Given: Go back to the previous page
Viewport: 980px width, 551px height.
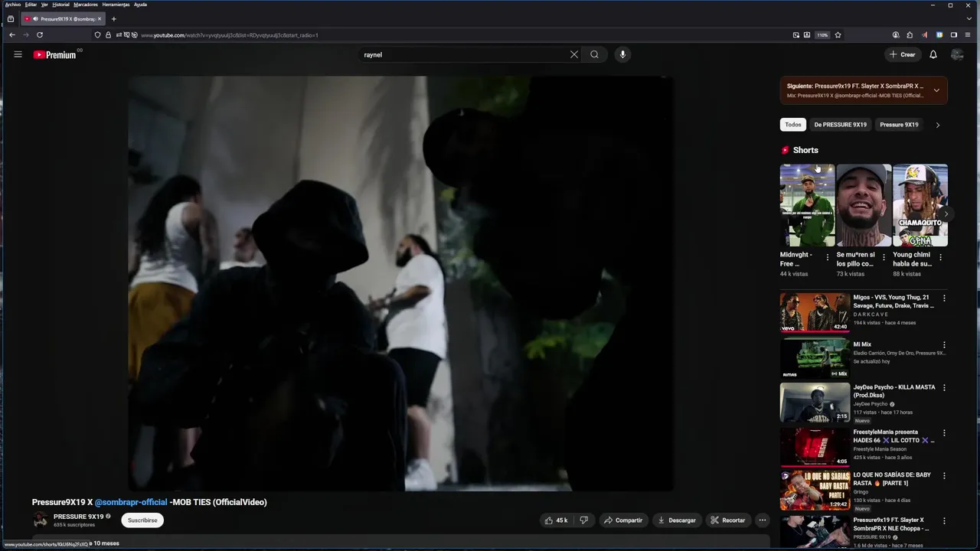Looking at the screenshot, I should (11, 34).
